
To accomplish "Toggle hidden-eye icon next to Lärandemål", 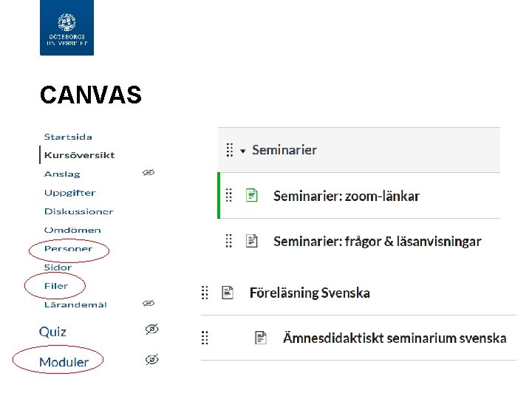I will (x=148, y=303).
